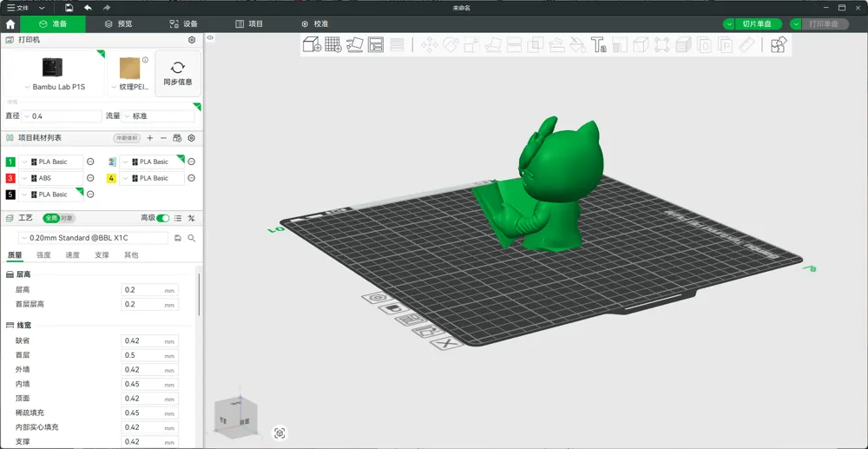Click the X remove icon on the plate
The height and width of the screenshot is (449, 868).
coord(446,343)
